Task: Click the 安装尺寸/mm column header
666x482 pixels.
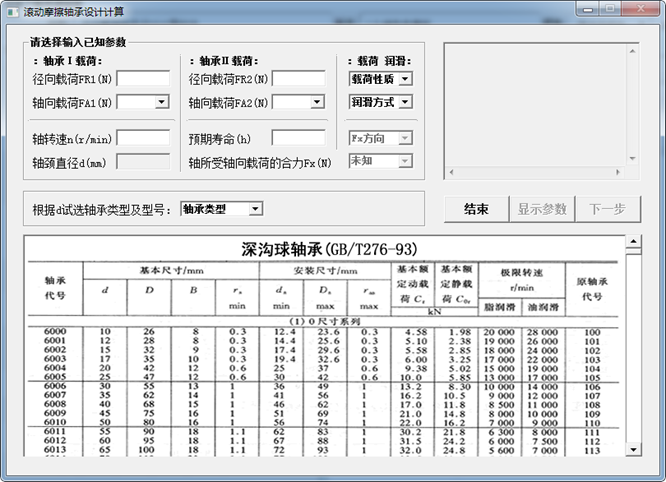Action: [325, 271]
